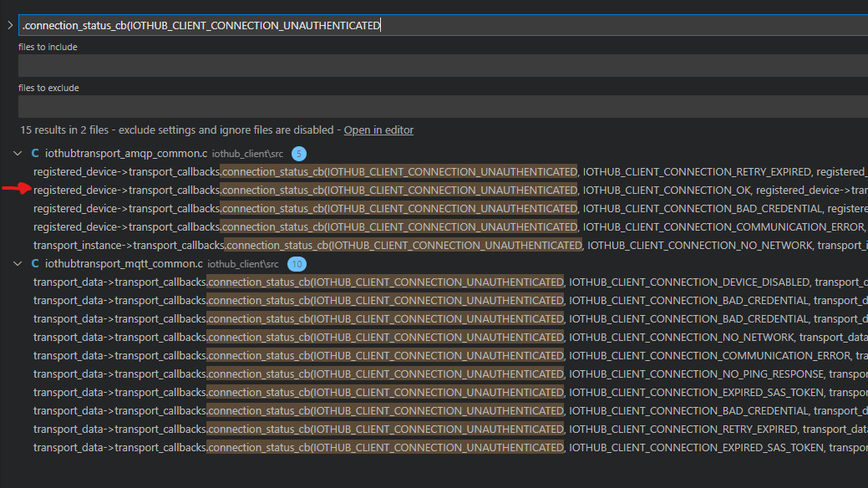Click the 5 match count badge
The height and width of the screenshot is (488, 868).
coord(299,153)
